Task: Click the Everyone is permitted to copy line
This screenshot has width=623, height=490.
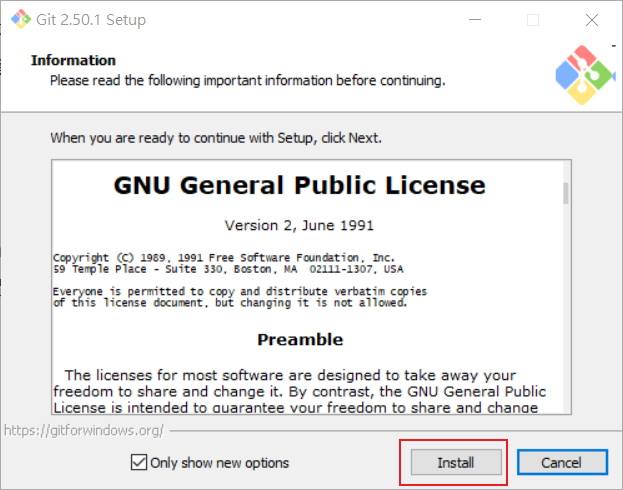Action: [240, 291]
